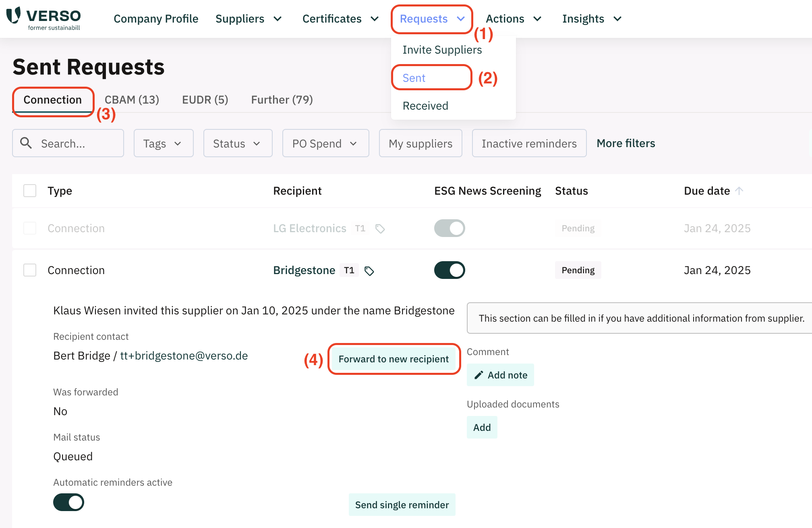Switch to the EUDR (5) tab

coord(205,100)
